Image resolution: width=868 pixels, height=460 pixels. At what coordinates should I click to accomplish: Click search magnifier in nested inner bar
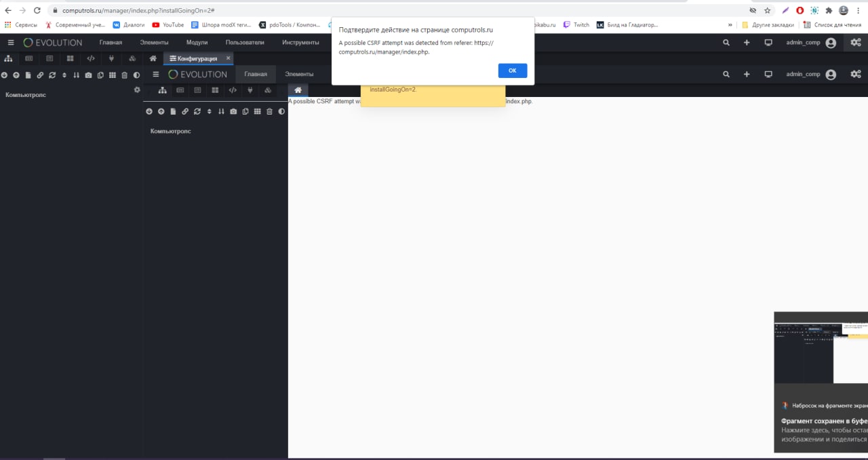click(x=726, y=74)
